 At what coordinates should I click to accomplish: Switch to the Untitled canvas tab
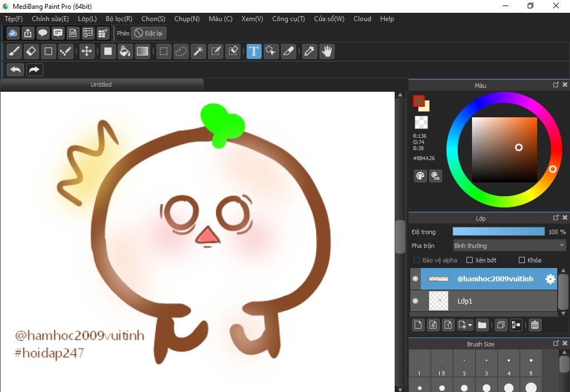click(x=101, y=85)
